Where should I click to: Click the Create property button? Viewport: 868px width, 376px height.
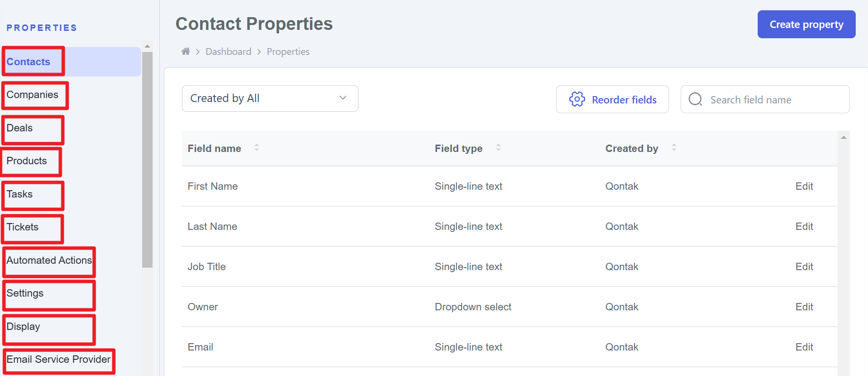[x=806, y=24]
